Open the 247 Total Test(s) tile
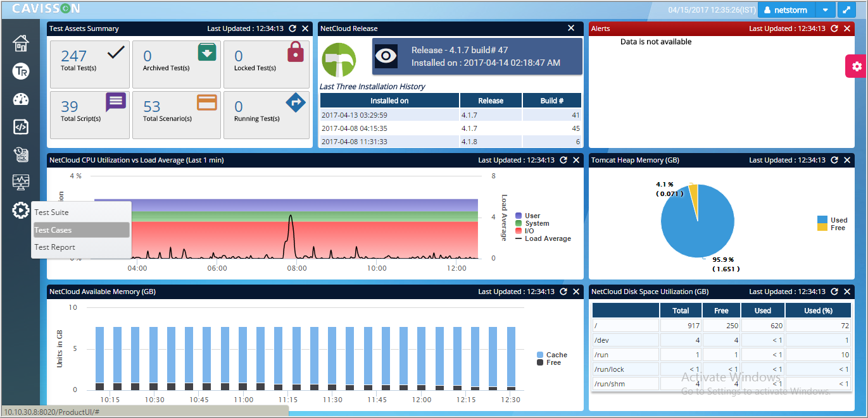This screenshot has height=418, width=868. 89,65
